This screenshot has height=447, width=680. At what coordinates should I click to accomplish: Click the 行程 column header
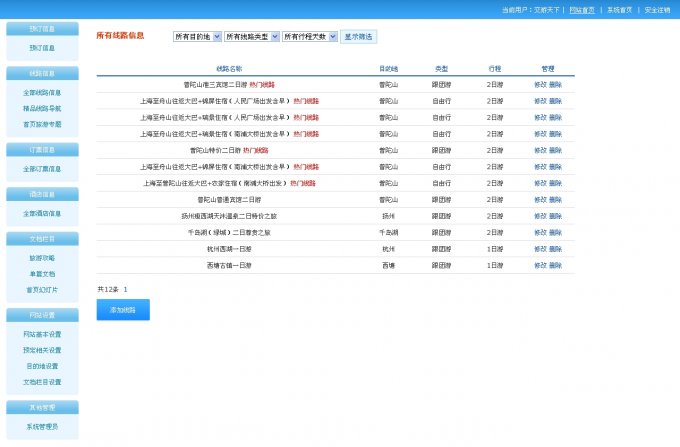[x=495, y=69]
